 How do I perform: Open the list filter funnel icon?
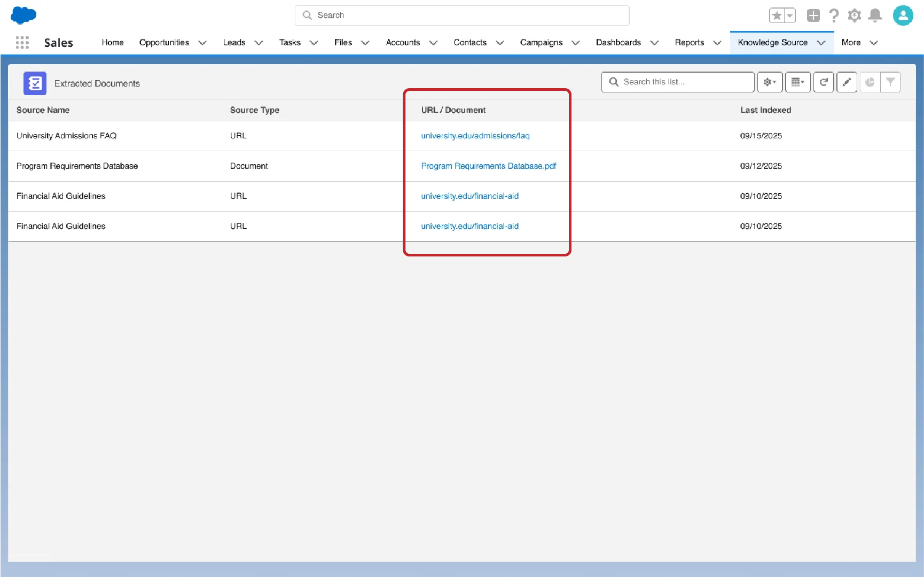890,82
